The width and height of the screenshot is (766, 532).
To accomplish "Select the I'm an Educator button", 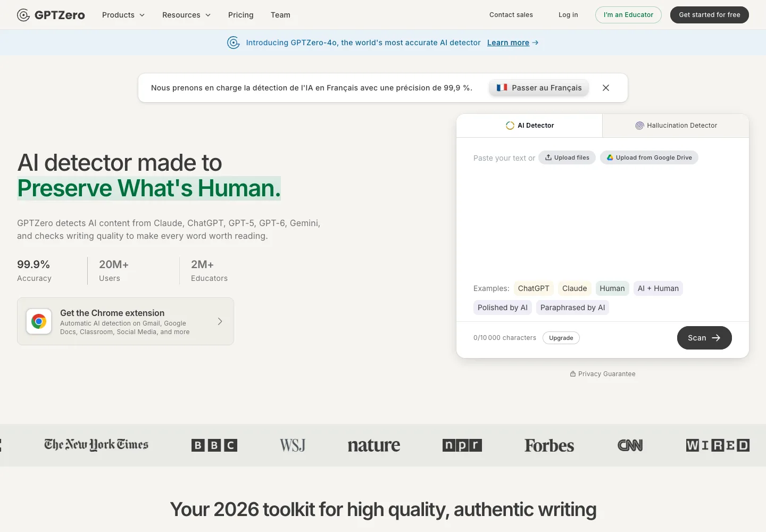I will point(628,15).
